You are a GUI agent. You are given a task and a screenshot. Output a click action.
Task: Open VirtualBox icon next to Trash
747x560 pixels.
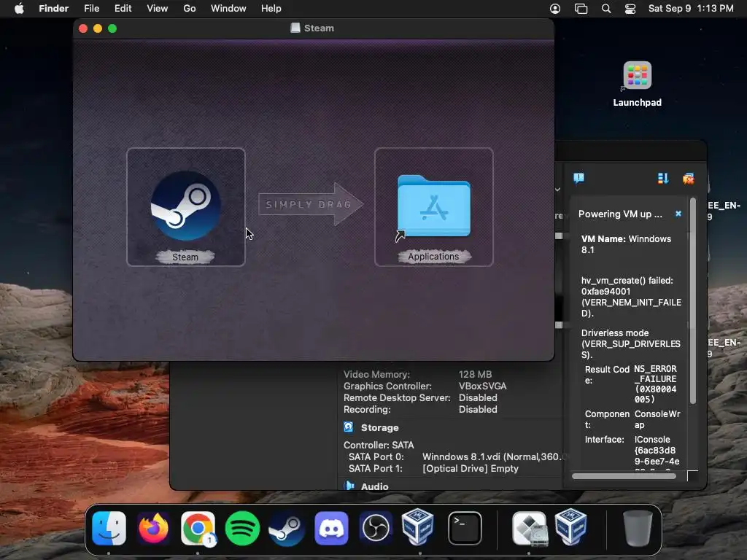(x=570, y=527)
